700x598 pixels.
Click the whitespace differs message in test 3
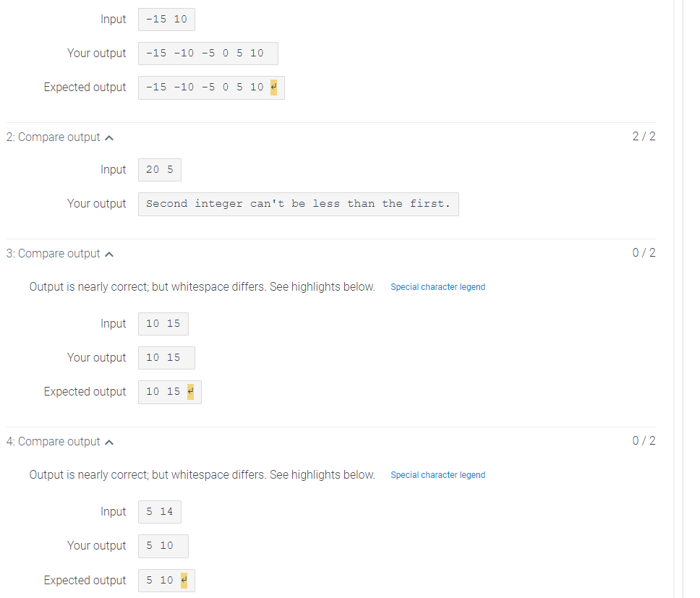[202, 287]
